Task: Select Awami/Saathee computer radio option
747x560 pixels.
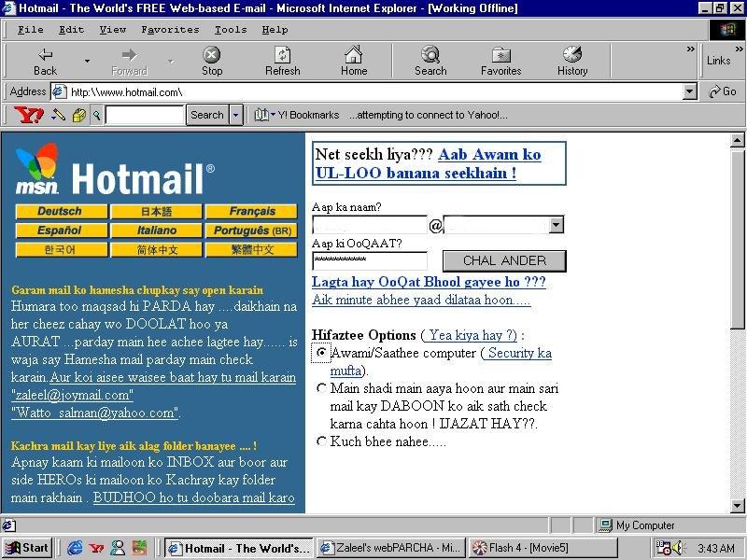Action: [x=321, y=353]
